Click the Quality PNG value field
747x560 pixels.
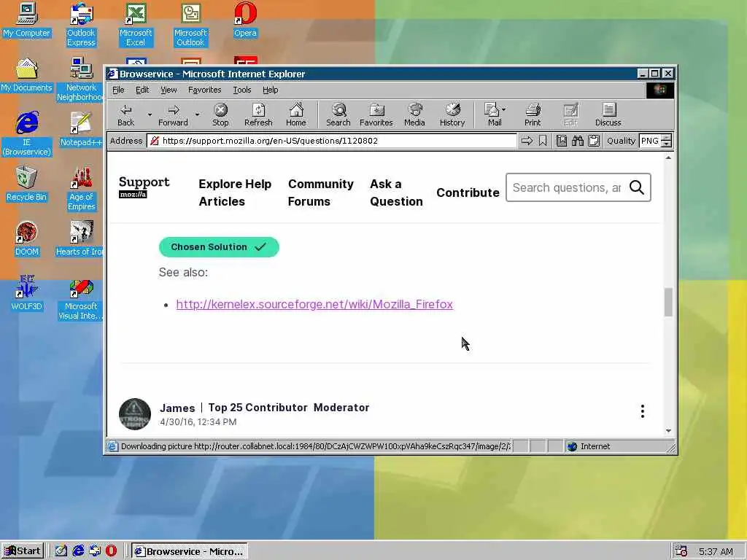coord(650,141)
